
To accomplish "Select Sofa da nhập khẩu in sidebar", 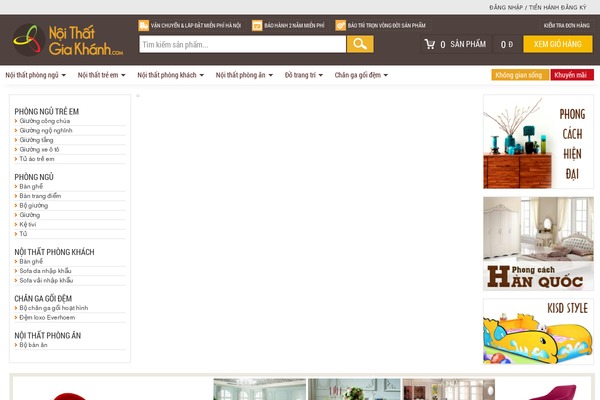I will 45,271.
